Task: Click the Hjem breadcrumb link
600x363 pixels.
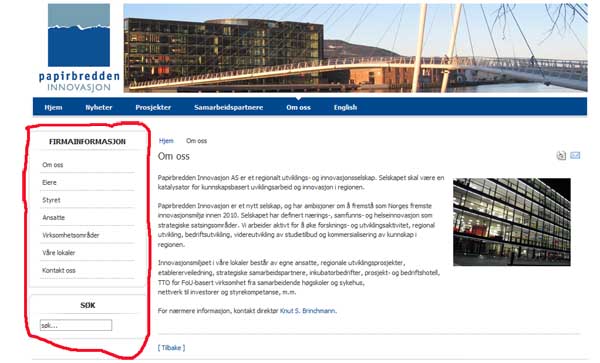Action: [166, 141]
